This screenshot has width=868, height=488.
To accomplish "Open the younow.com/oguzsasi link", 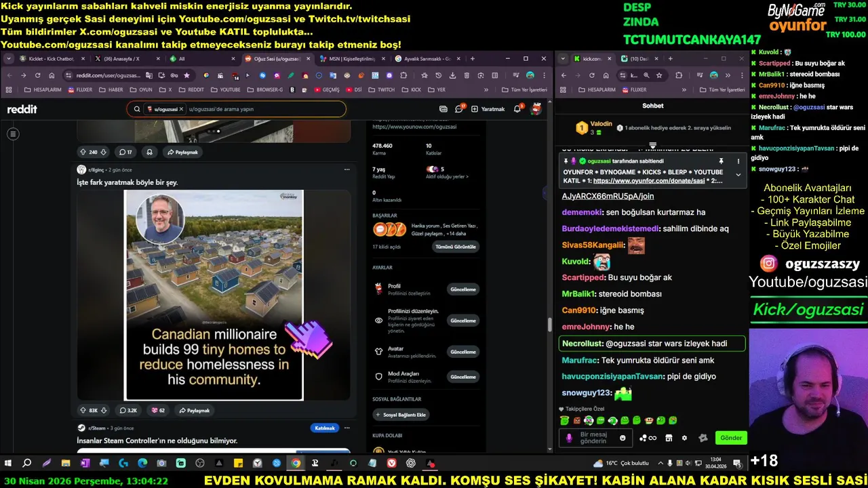I will [414, 127].
